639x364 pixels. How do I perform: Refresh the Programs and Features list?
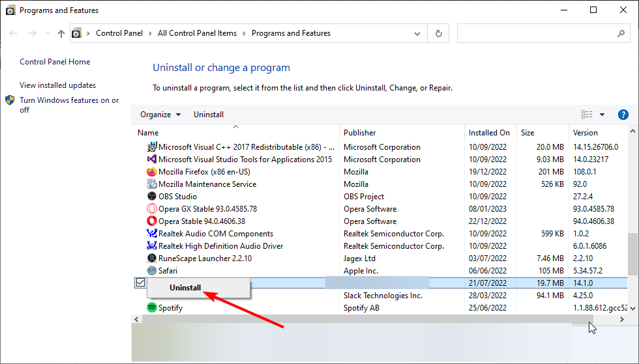[x=438, y=33]
